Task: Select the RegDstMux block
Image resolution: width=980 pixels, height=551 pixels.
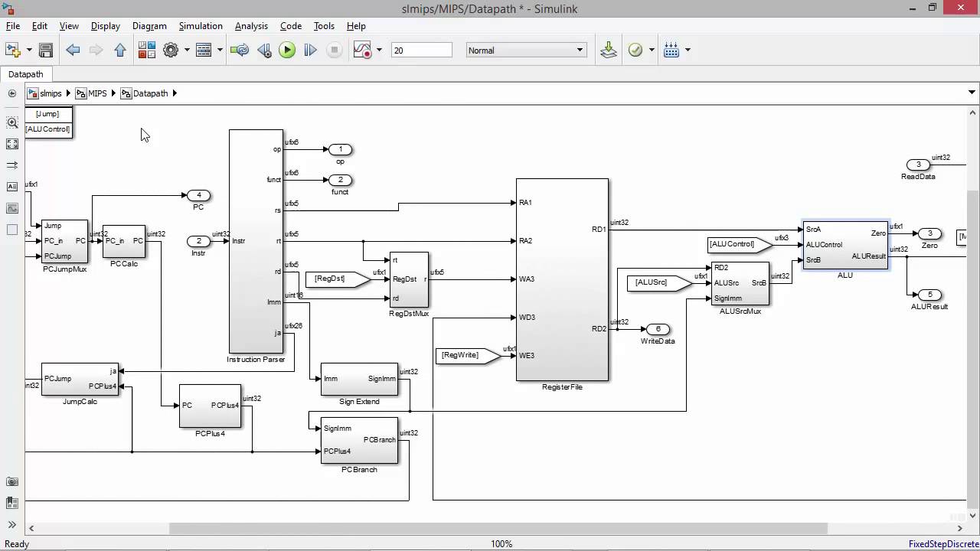Action: (x=409, y=279)
